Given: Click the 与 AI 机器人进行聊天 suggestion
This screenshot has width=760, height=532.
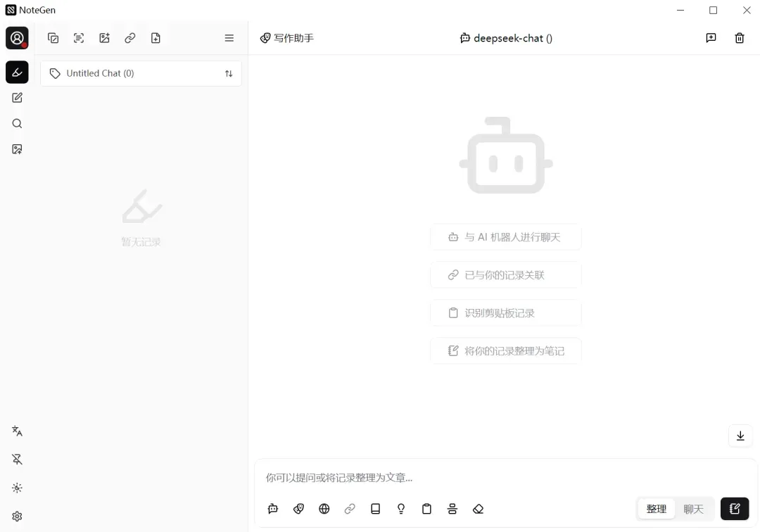Looking at the screenshot, I should coord(506,237).
